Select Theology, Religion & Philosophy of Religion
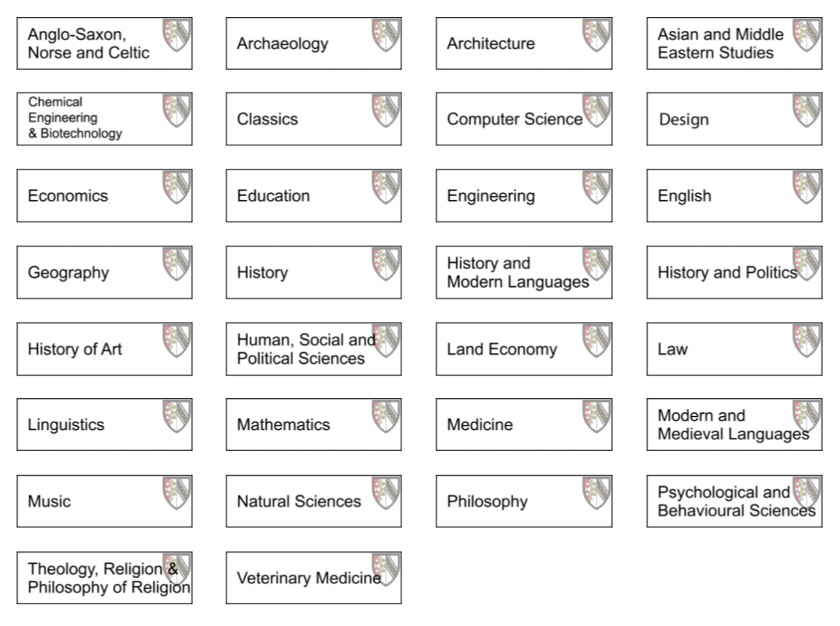The width and height of the screenshot is (840, 626). 104,578
